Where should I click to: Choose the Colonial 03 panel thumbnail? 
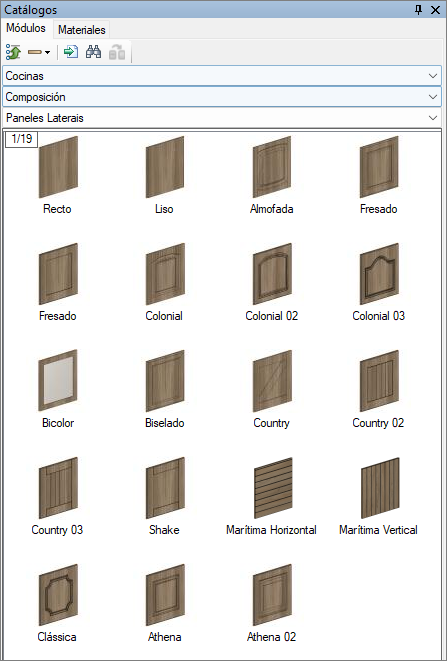[379, 274]
